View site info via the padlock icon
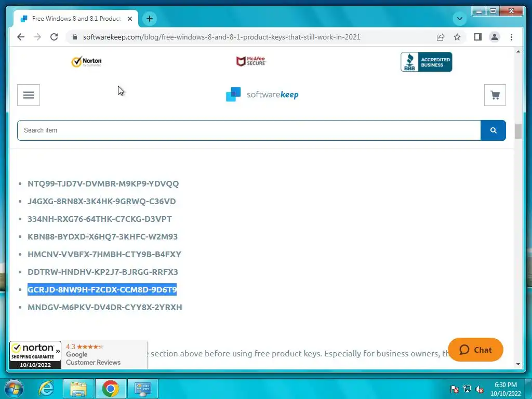 point(75,37)
